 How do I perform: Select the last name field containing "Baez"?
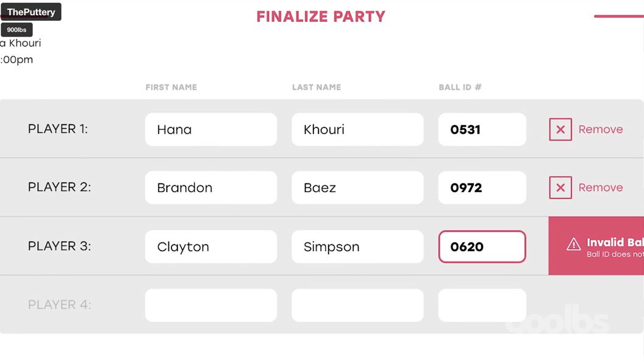pos(357,188)
